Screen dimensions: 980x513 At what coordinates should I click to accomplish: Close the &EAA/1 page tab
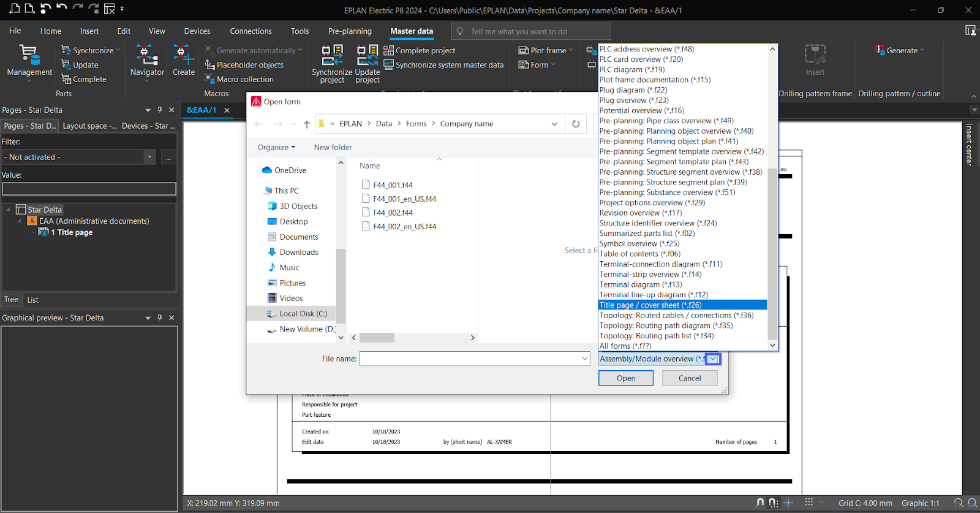pyautogui.click(x=227, y=110)
